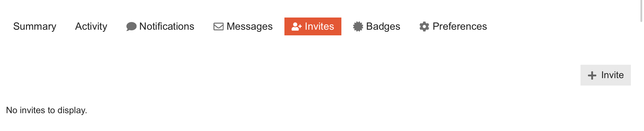Click the speech bubble Notifications icon
The image size is (644, 131).
click(131, 26)
